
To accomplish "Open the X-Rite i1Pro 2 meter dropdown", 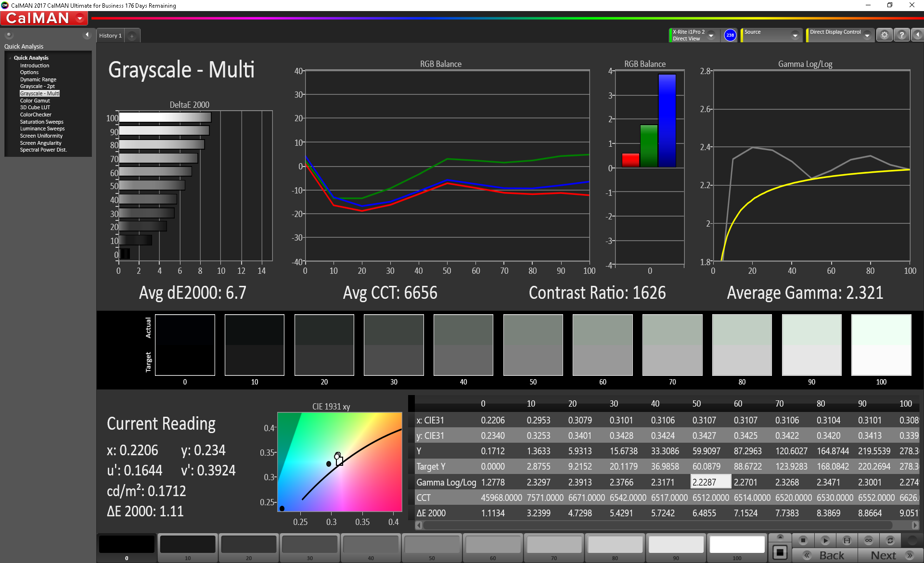I will [x=711, y=35].
